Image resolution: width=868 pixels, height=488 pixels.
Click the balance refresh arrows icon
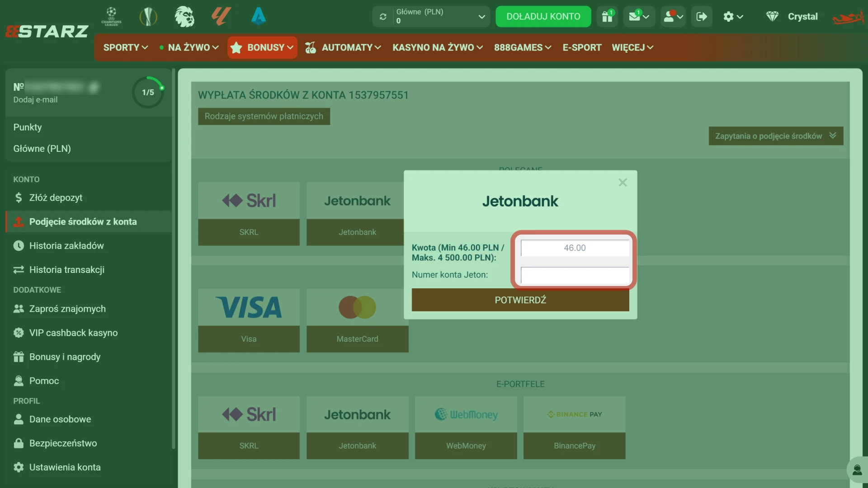(x=383, y=17)
